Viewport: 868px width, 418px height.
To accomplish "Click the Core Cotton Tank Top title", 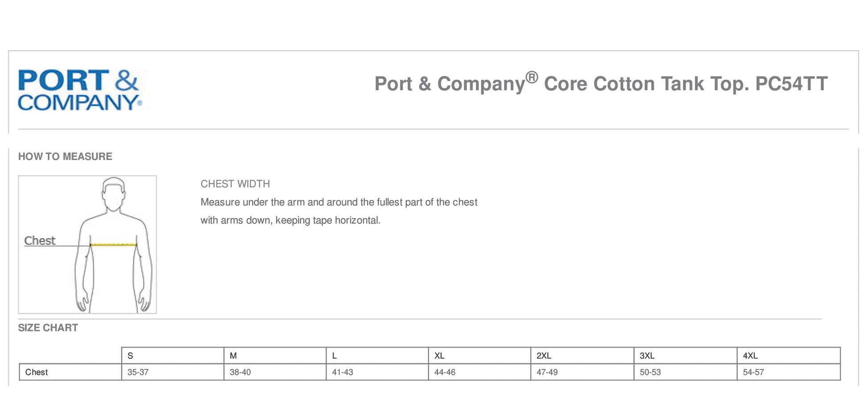I will [600, 83].
